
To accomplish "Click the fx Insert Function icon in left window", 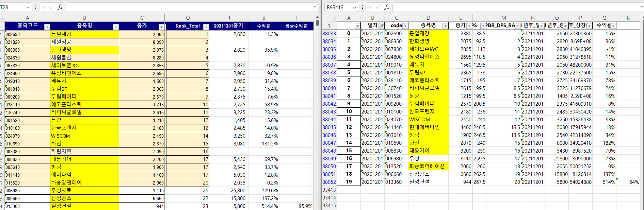I will (60, 7).
